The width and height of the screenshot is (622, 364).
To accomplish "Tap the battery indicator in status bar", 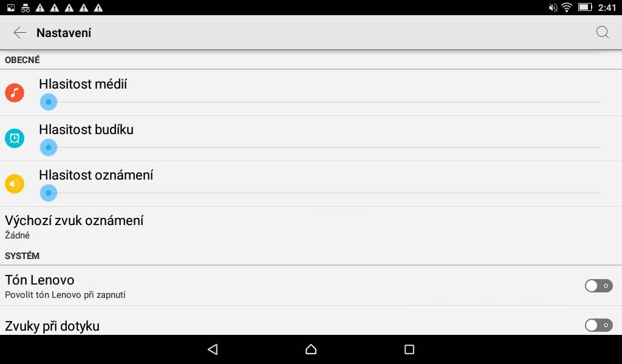I will click(585, 7).
